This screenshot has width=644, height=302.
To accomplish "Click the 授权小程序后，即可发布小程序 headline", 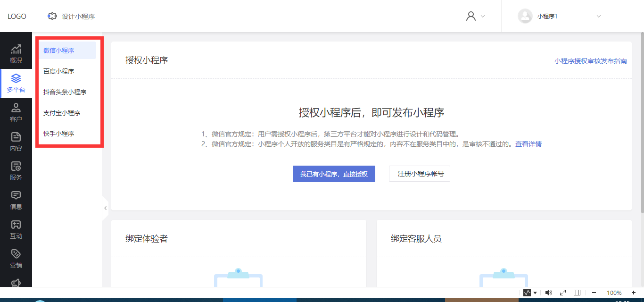I will click(372, 112).
